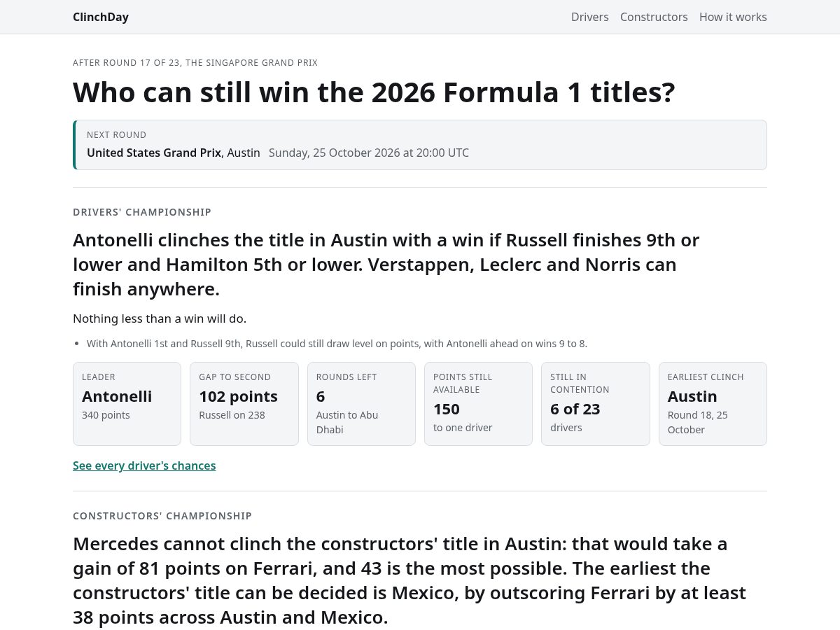Open the ClinchDay home logo link
The image size is (840, 630).
click(x=101, y=17)
